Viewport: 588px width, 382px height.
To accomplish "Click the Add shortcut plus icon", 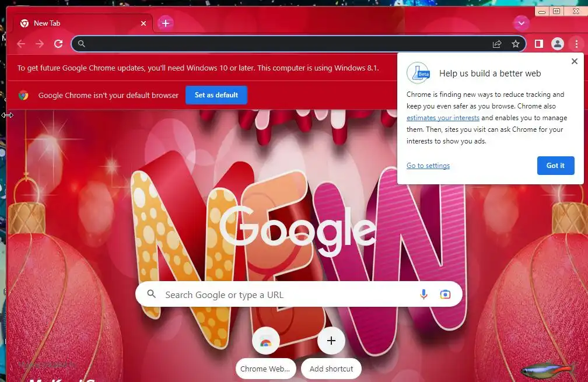I will (x=331, y=341).
